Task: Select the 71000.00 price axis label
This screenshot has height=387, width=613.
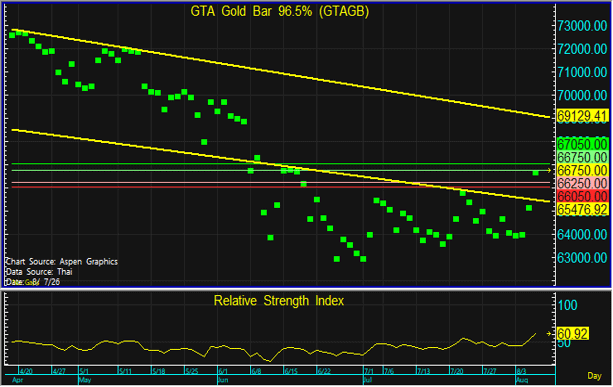Action: [x=582, y=72]
